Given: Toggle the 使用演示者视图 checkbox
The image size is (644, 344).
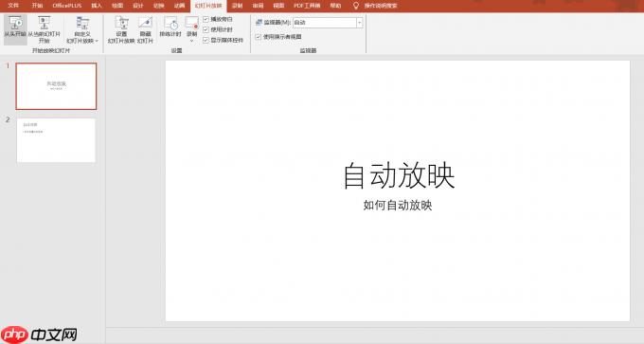Looking at the screenshot, I should pos(259,37).
